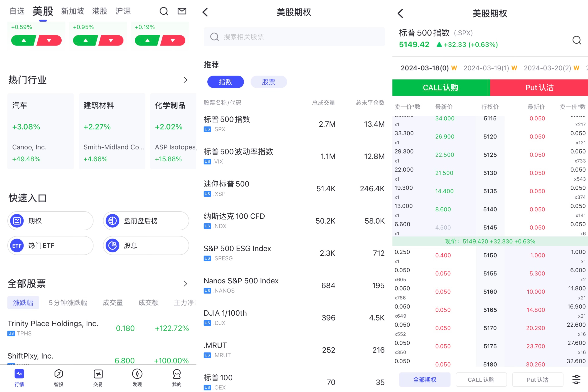
Task: Tap the 搜索相关股票 search field
Action: 294,37
